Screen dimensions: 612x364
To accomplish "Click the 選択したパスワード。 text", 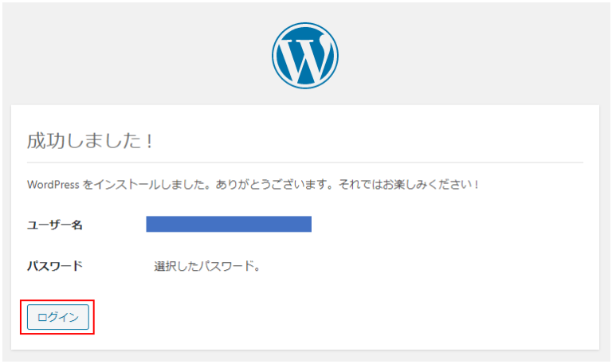I will 207,266.
